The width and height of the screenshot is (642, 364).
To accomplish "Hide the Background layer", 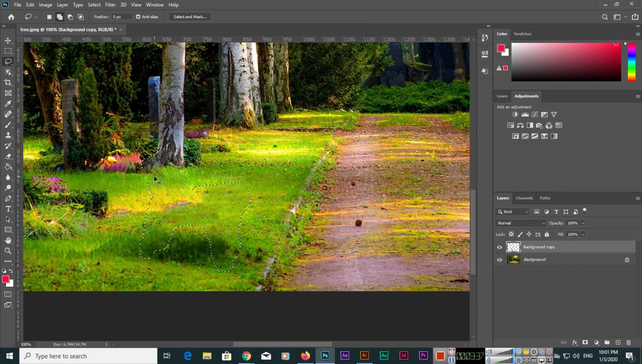I will coord(500,260).
